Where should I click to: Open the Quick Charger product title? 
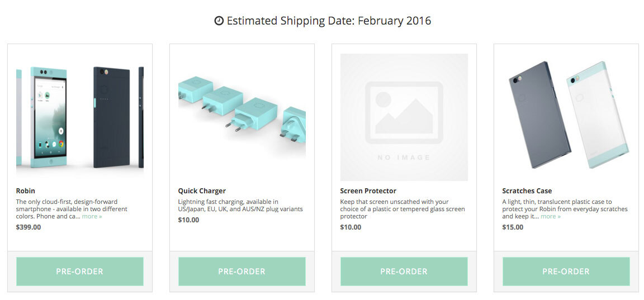pos(202,191)
